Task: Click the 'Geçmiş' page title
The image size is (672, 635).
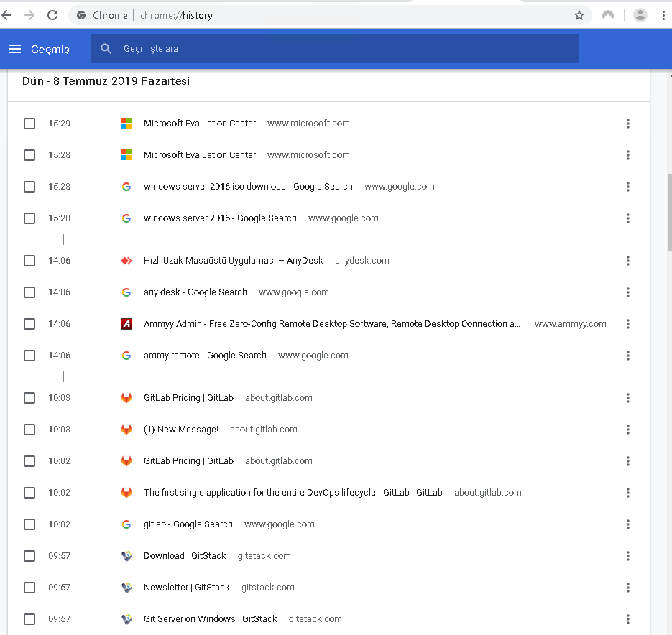Action: (x=50, y=50)
